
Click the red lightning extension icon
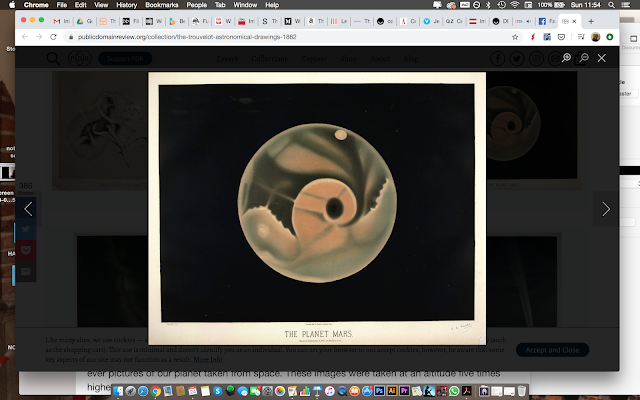point(532,37)
